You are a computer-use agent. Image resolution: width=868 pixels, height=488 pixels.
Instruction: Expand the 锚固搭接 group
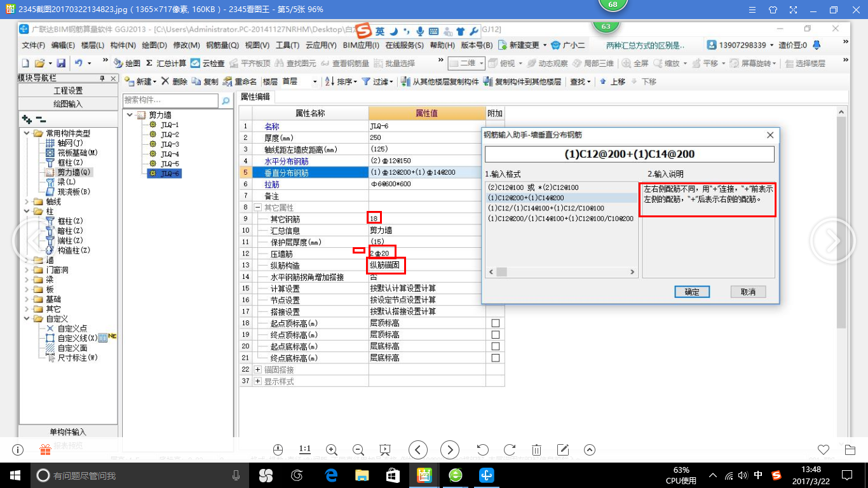(x=257, y=369)
